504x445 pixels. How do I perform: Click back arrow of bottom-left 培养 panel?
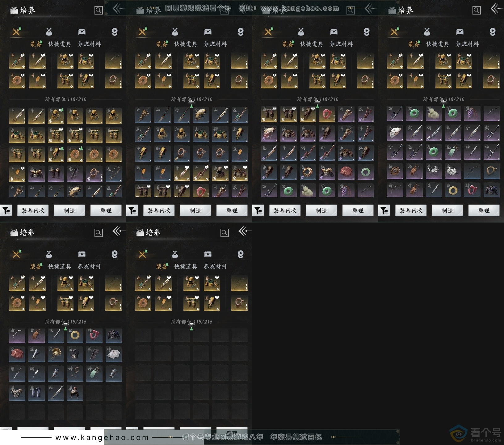click(118, 231)
